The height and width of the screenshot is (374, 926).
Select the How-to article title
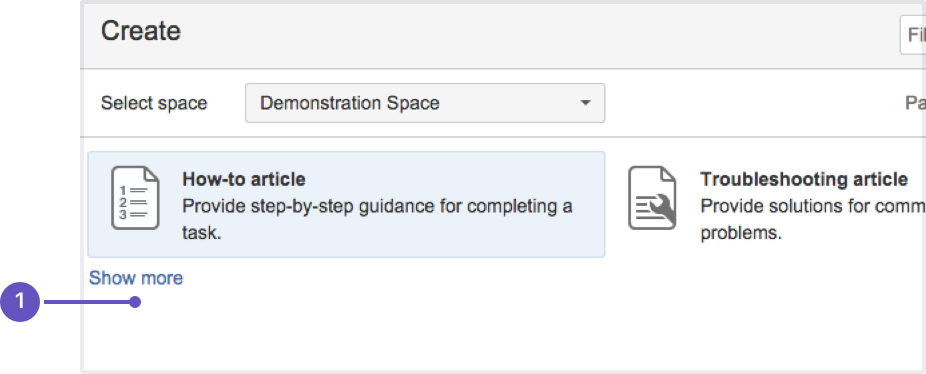pos(244,178)
